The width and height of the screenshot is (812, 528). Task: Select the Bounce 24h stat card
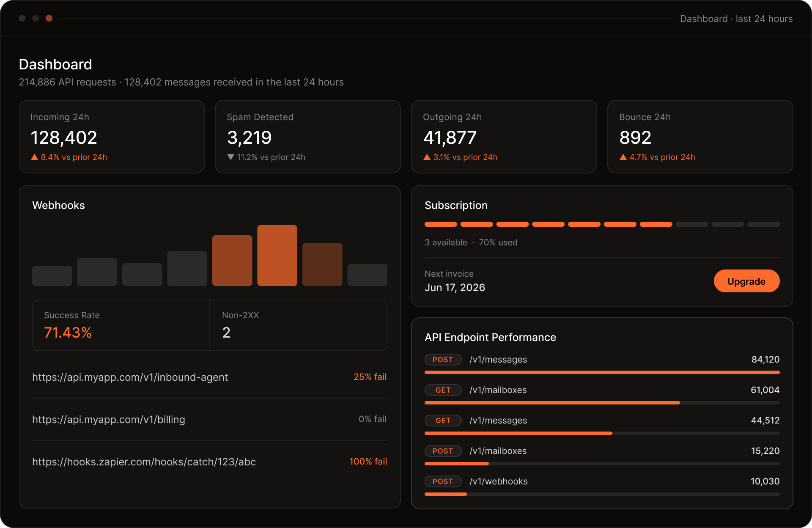[700, 137]
